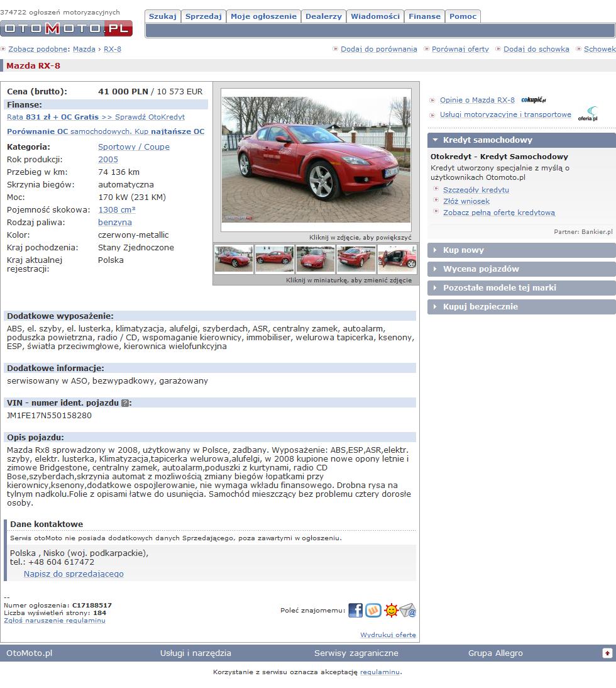This screenshot has width=616, height=688.
Task: Click the listing number C17188517
Action: pos(92,606)
